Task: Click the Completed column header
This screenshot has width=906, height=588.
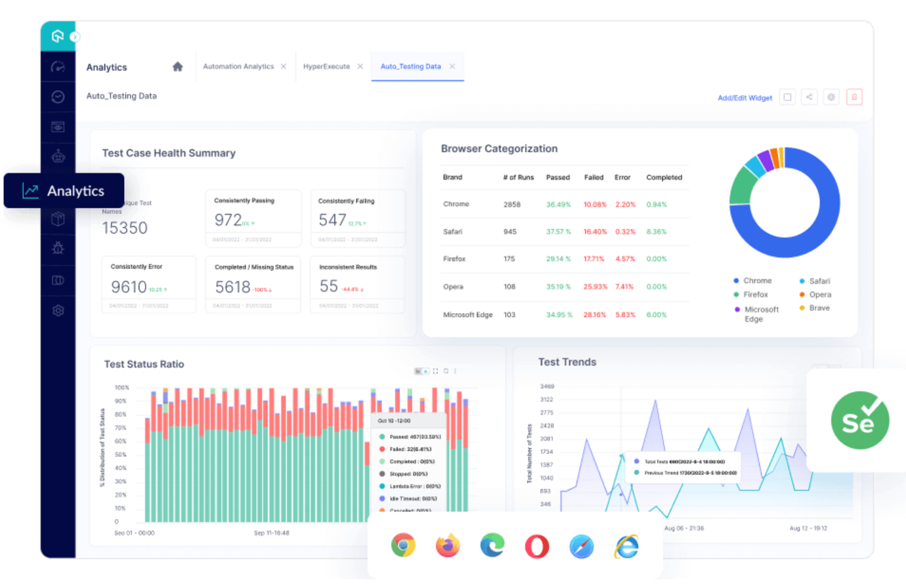Action: (x=664, y=177)
